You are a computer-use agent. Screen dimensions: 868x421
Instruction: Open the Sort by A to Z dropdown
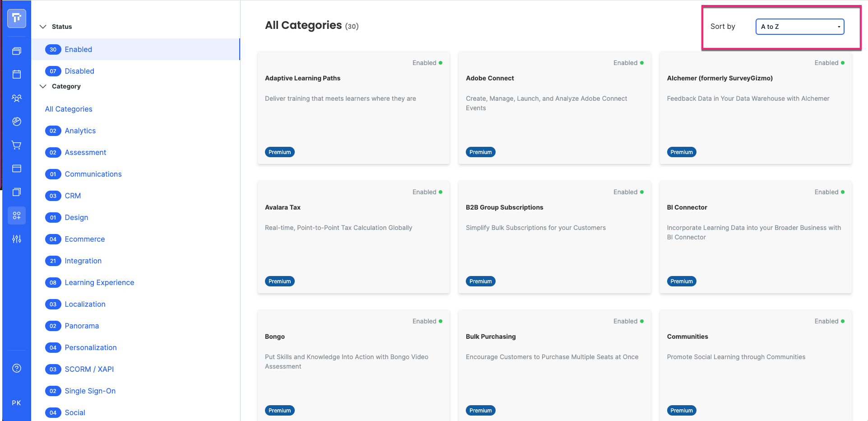pos(800,27)
